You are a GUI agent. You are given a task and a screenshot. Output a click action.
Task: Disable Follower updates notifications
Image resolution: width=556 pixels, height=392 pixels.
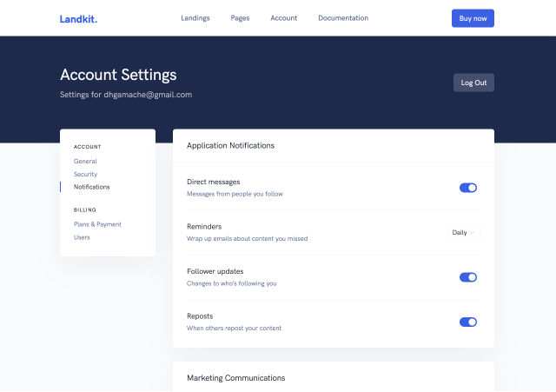tap(468, 277)
